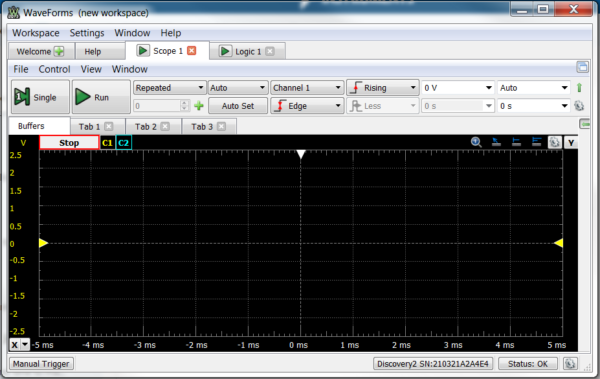Screen dimensions: 600x379
Task: Toggle channel C1 label in plot header
Action: (107, 143)
